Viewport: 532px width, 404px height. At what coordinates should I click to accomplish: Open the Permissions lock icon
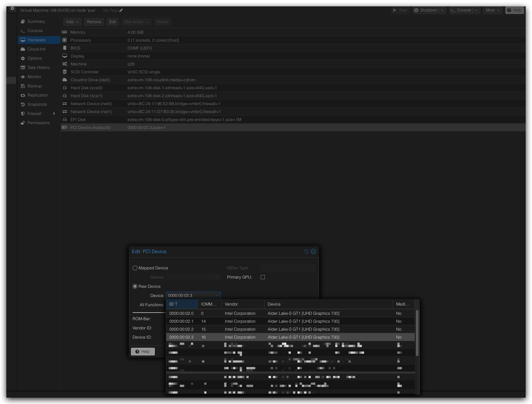point(23,123)
